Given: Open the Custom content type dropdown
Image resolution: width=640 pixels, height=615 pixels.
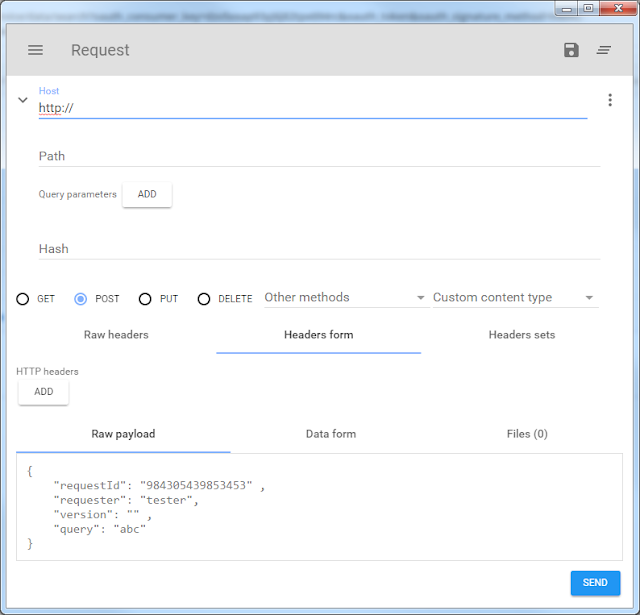Looking at the screenshot, I should [513, 298].
